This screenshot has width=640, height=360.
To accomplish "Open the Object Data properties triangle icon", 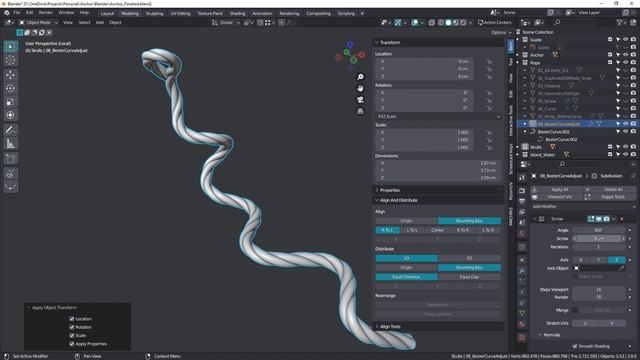I will point(522,313).
